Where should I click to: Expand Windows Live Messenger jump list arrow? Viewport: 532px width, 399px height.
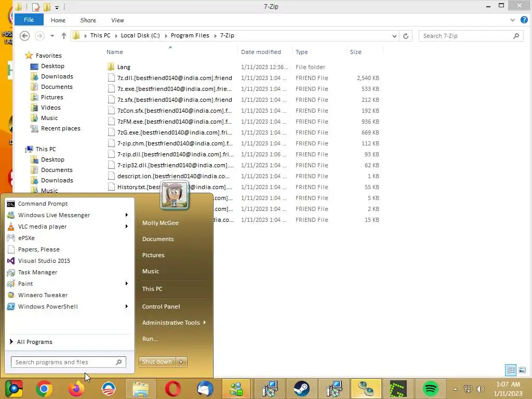click(x=127, y=215)
